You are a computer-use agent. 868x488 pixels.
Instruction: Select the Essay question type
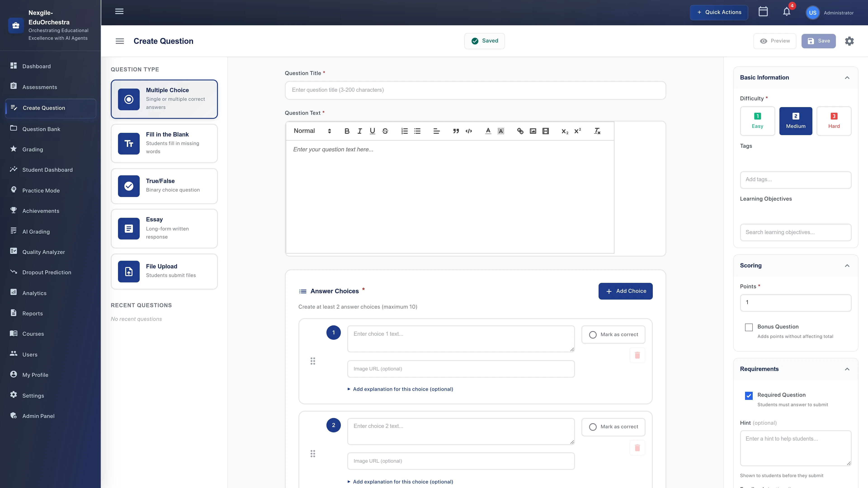pyautogui.click(x=164, y=229)
